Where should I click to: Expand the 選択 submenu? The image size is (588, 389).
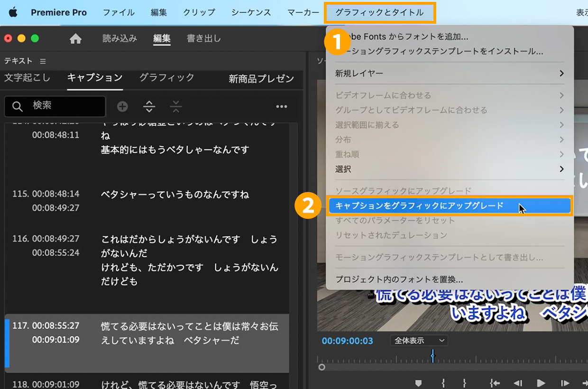449,169
